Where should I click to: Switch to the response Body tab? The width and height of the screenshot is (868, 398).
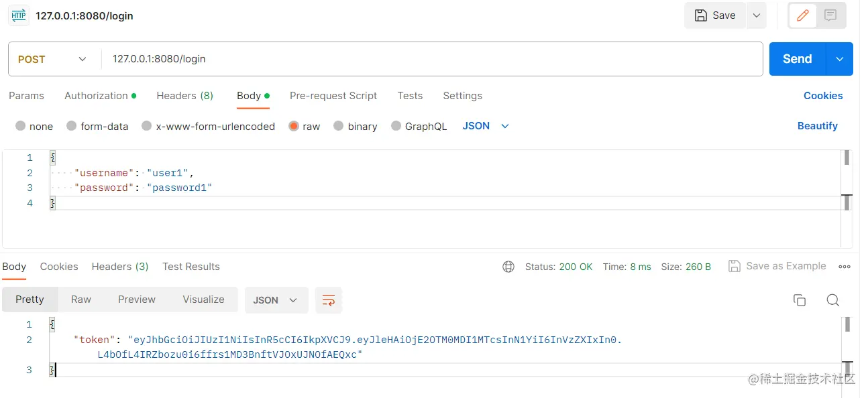[14, 267]
